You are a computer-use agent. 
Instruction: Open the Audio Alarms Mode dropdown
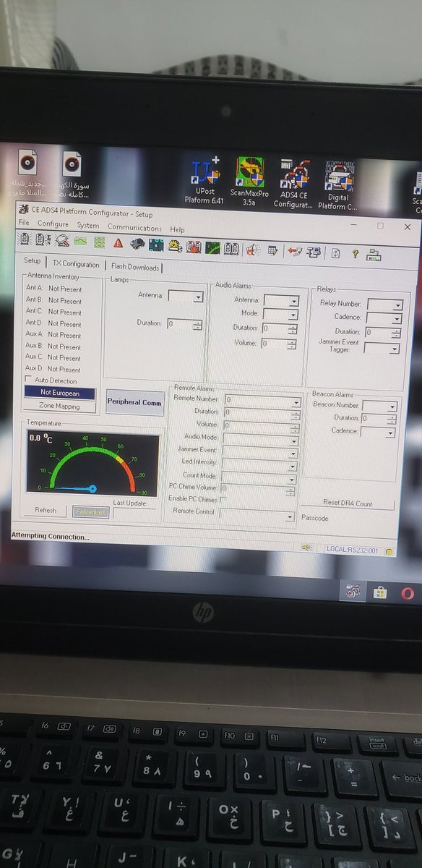[x=280, y=315]
